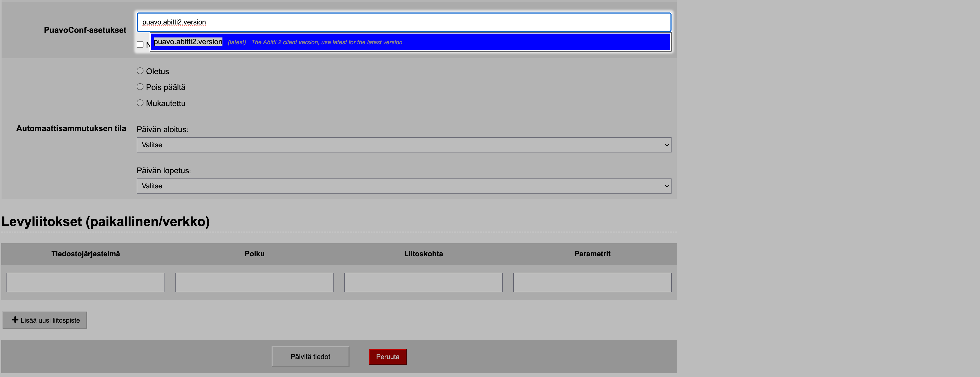Click the Tiedostojärjestelmä column header

(85, 254)
